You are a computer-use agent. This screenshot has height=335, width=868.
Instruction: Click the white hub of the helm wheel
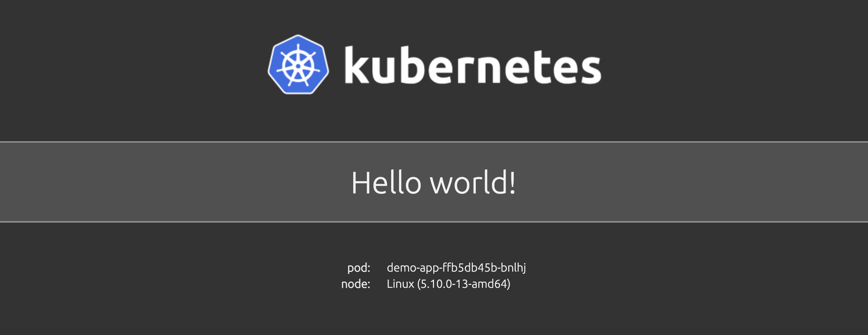coord(298,66)
